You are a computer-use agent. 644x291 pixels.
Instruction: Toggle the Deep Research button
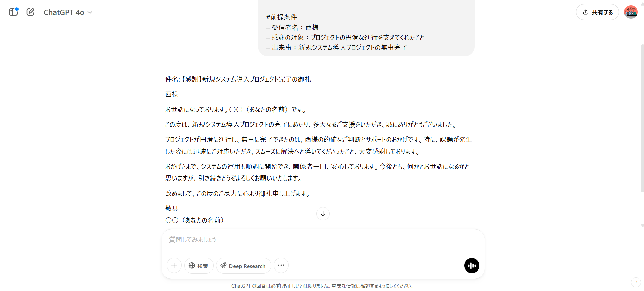(243, 266)
